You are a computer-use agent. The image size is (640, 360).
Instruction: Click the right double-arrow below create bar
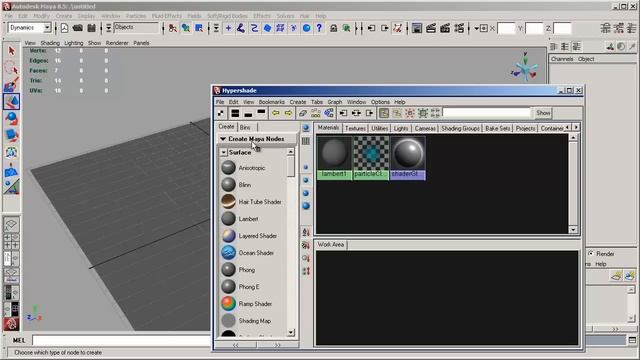coord(278,345)
